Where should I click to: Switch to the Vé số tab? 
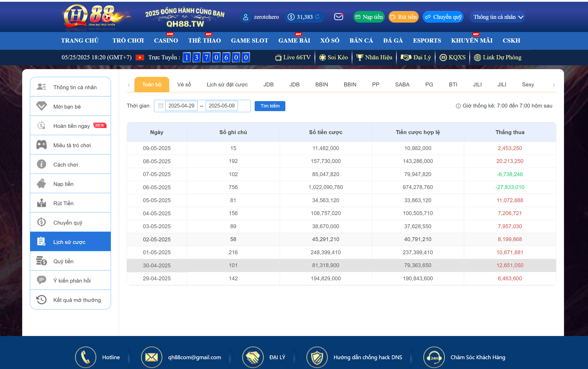184,85
